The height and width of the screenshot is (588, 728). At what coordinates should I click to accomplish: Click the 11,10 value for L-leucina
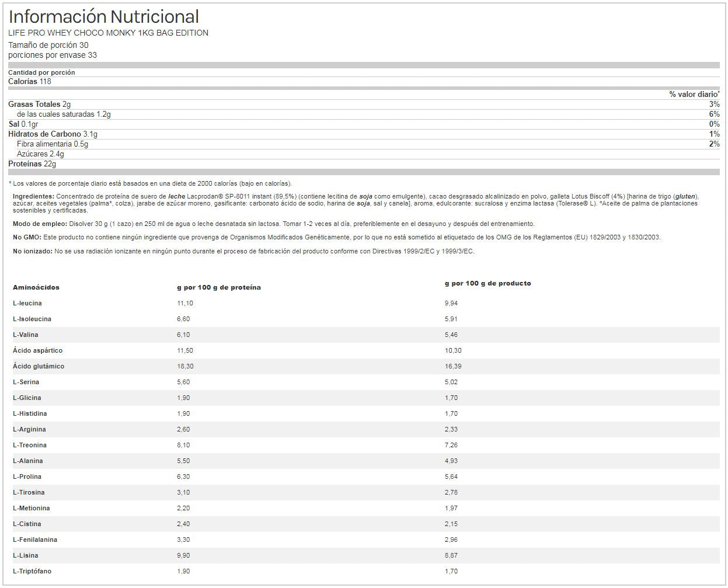click(185, 303)
